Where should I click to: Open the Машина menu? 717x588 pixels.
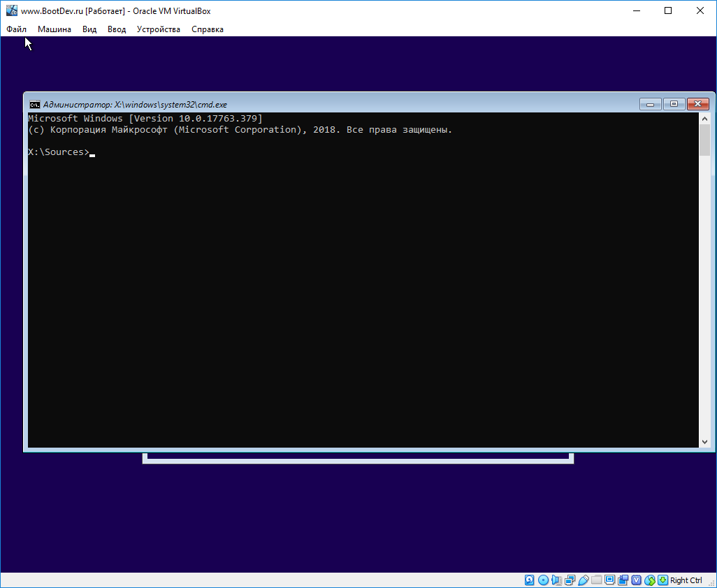click(x=55, y=29)
